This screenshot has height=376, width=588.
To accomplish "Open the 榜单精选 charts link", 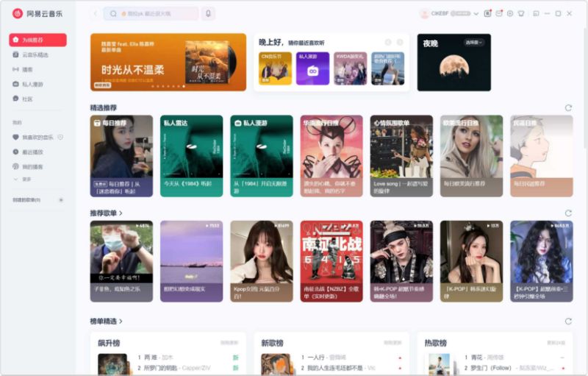I will pos(106,322).
